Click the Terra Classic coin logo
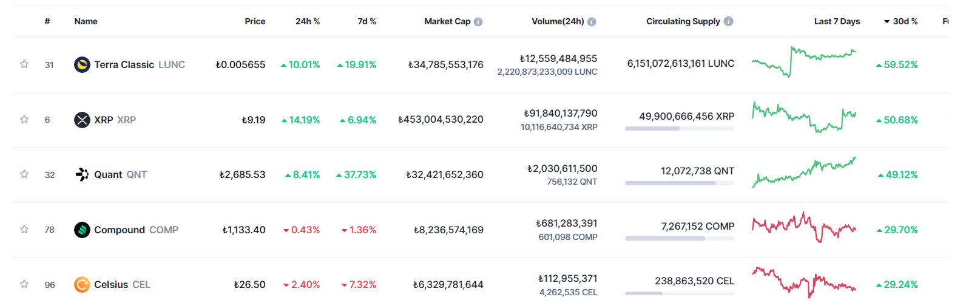 pyautogui.click(x=82, y=64)
